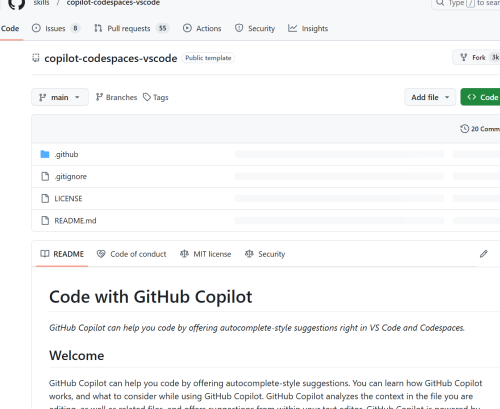Image resolution: width=500 pixels, height=409 pixels.
Task: Open the Actions tab
Action: click(202, 29)
